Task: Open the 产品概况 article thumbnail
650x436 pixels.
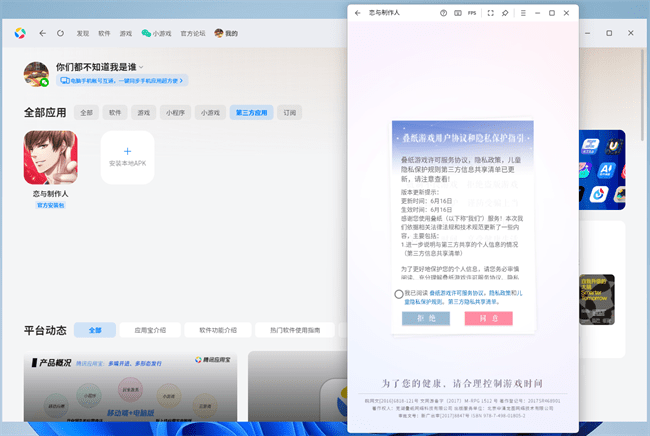Action: pyautogui.click(x=130, y=386)
